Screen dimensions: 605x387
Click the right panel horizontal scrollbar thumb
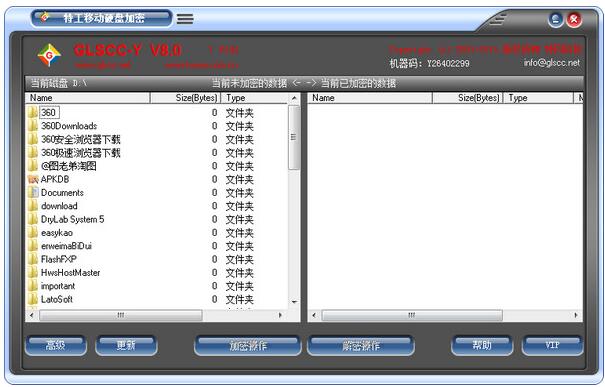click(x=412, y=315)
